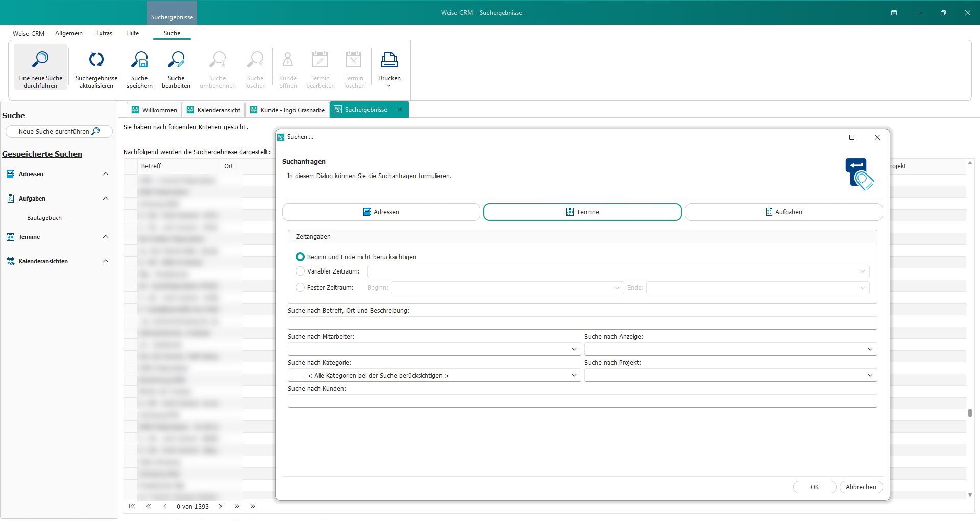Expand the 'Suche nach Kategorie' dropdown
The image size is (980, 521).
[x=574, y=376]
